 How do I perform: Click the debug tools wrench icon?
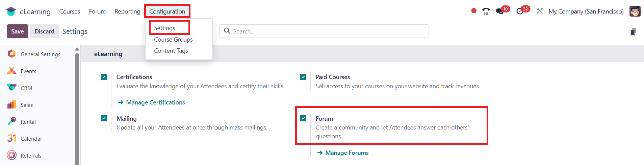coord(540,11)
